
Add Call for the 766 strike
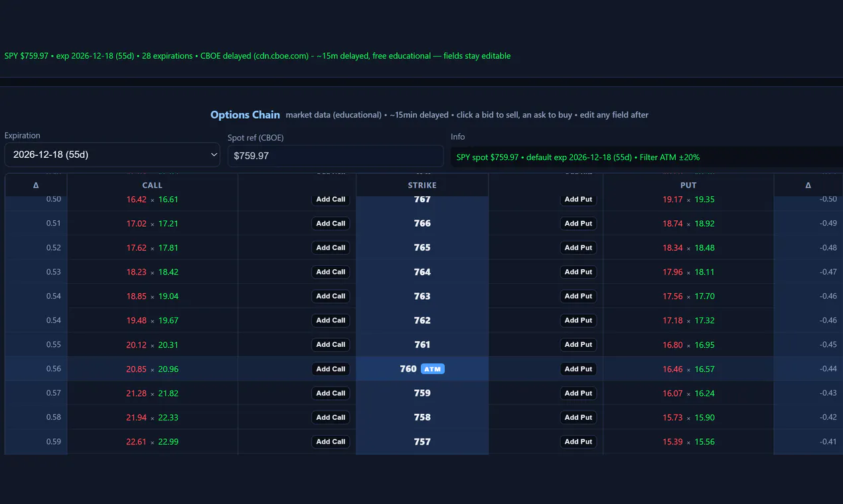point(331,223)
